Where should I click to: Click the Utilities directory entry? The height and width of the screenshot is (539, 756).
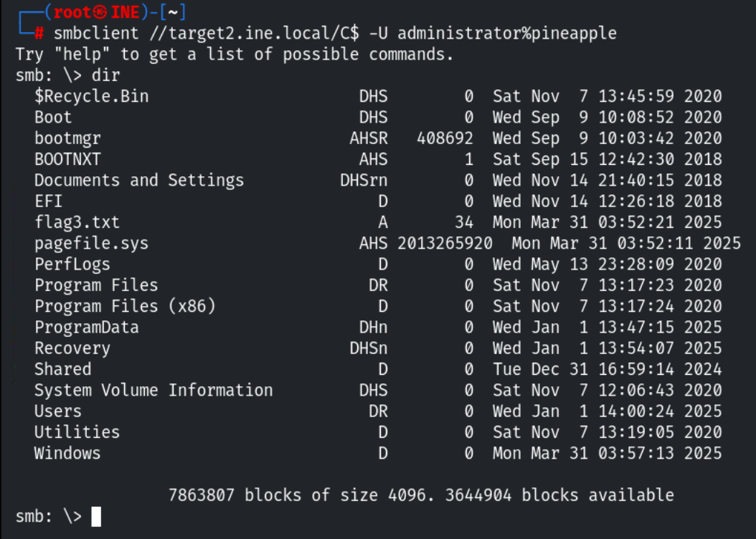77,432
